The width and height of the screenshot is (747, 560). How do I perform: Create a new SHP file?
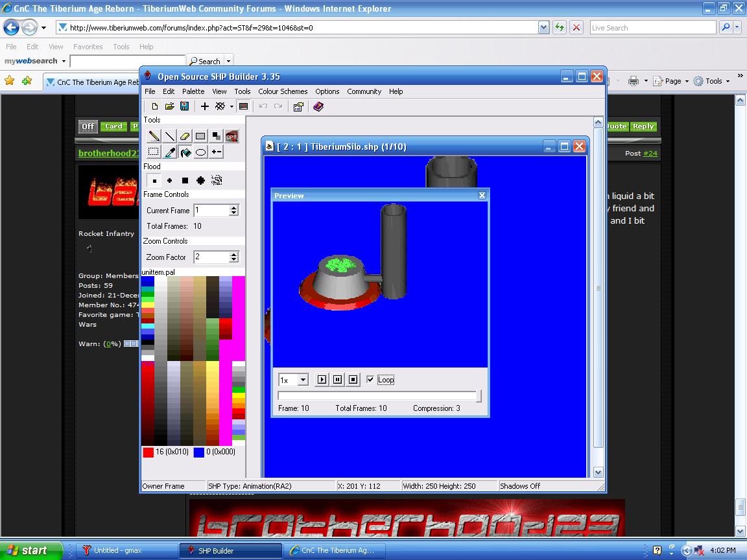point(154,107)
